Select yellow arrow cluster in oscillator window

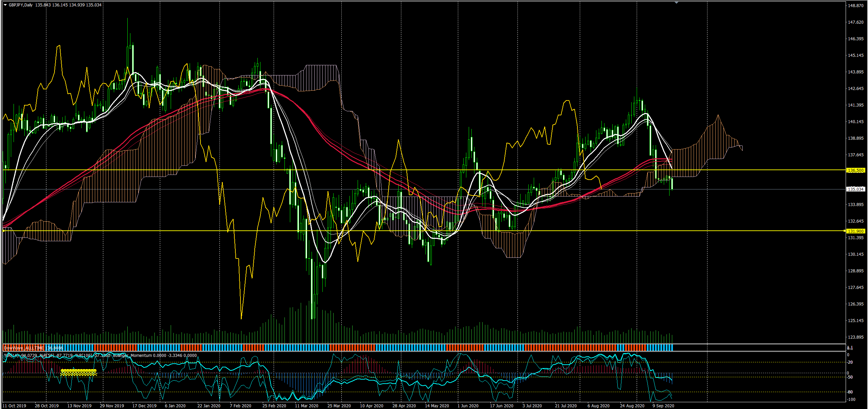click(x=79, y=372)
